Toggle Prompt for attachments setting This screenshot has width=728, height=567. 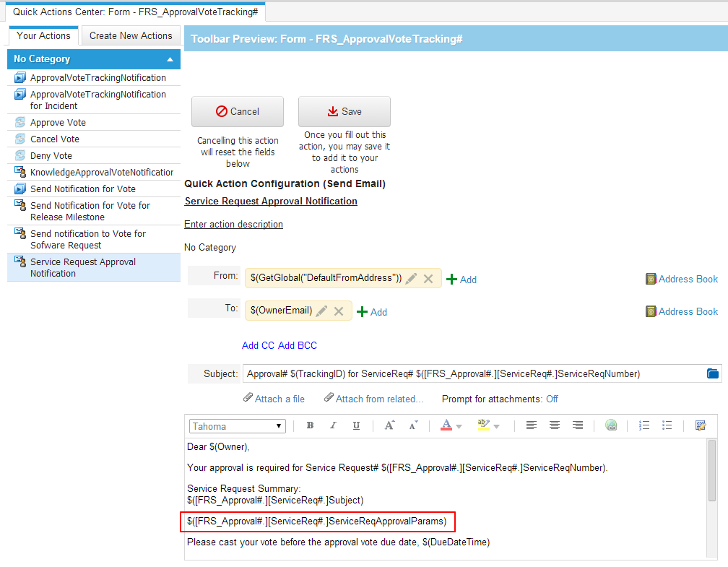click(552, 398)
